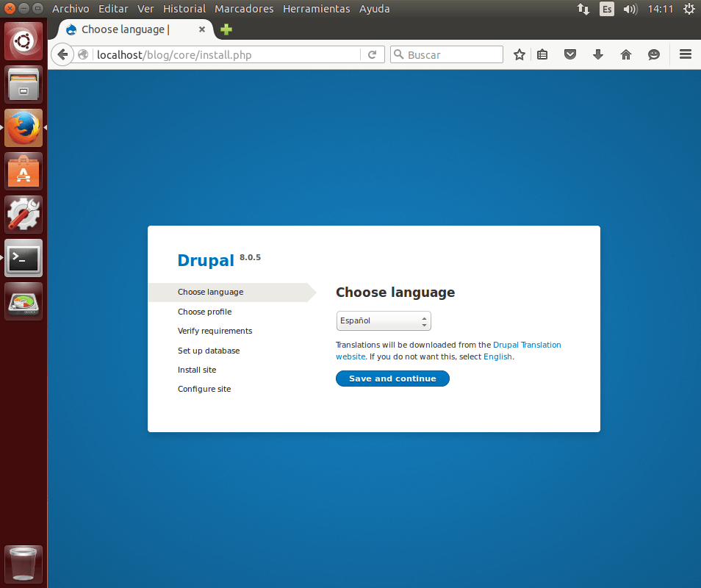The width and height of the screenshot is (701, 588).
Task: Open System Settings wrench-and-gear icon
Action: click(24, 215)
